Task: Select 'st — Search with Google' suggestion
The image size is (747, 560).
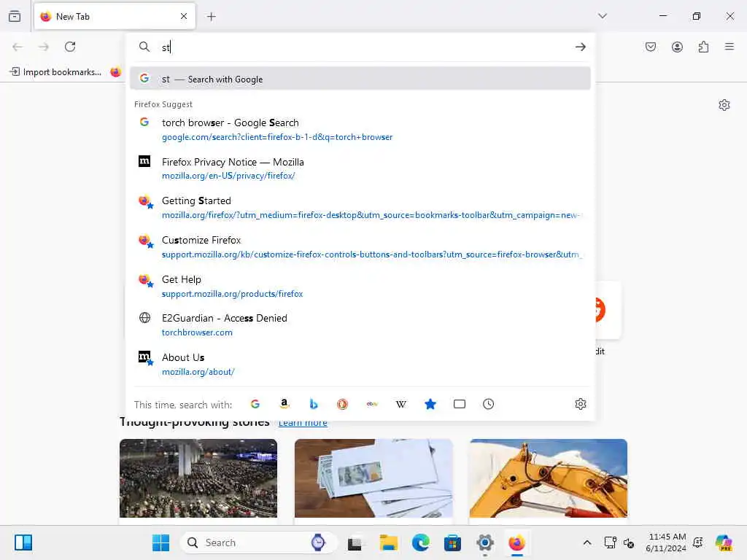Action: tap(360, 79)
